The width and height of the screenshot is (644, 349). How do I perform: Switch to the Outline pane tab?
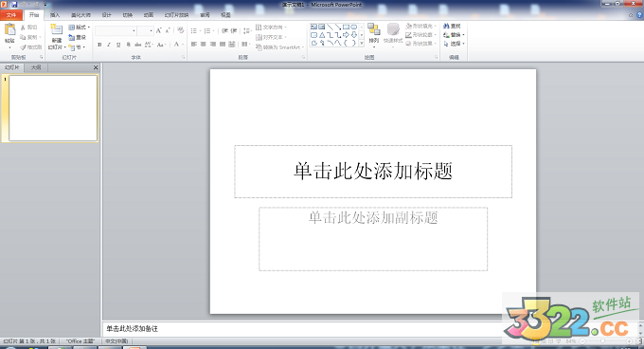tap(36, 67)
